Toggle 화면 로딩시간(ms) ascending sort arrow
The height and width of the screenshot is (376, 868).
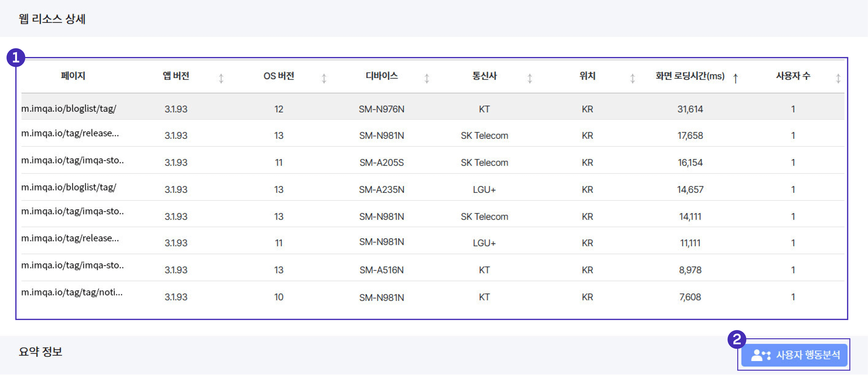736,79
